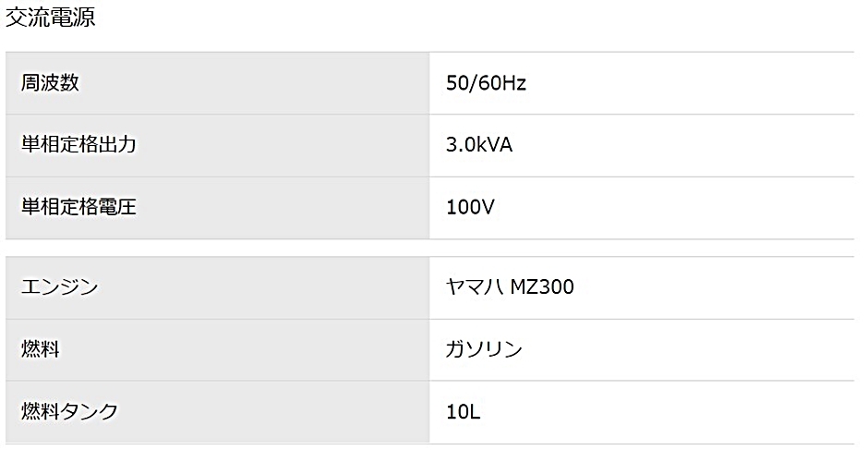Select the 単相定格出力 label cell
The image size is (868, 450).
tap(218, 145)
